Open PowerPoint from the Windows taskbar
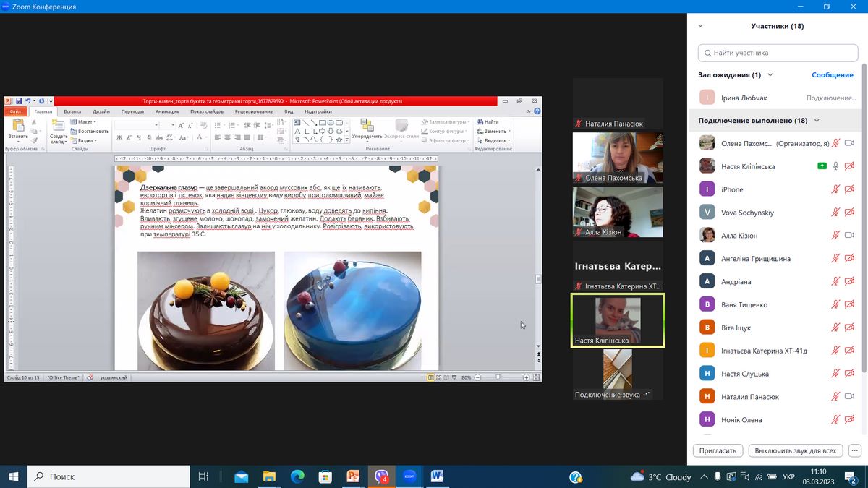This screenshot has width=868, height=488. click(353, 476)
